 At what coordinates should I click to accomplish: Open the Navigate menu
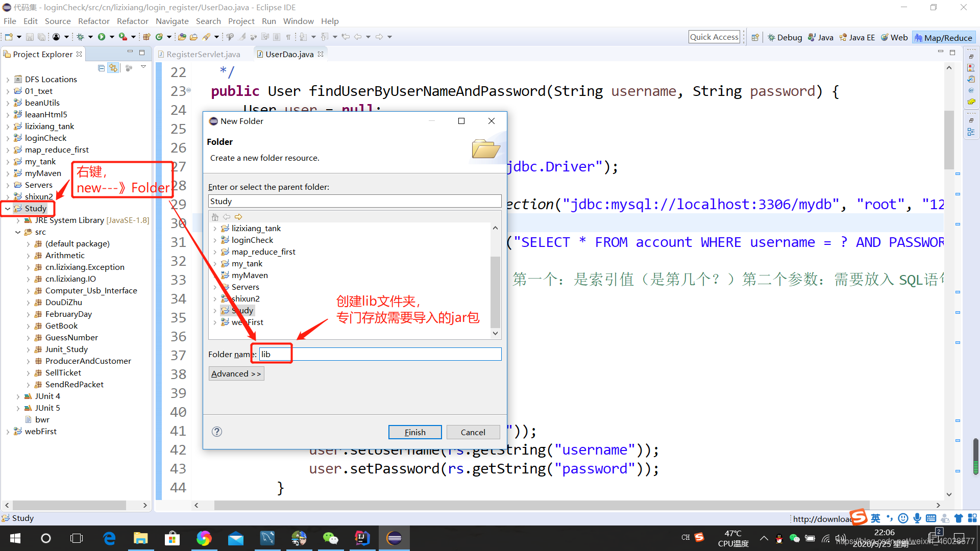point(172,21)
